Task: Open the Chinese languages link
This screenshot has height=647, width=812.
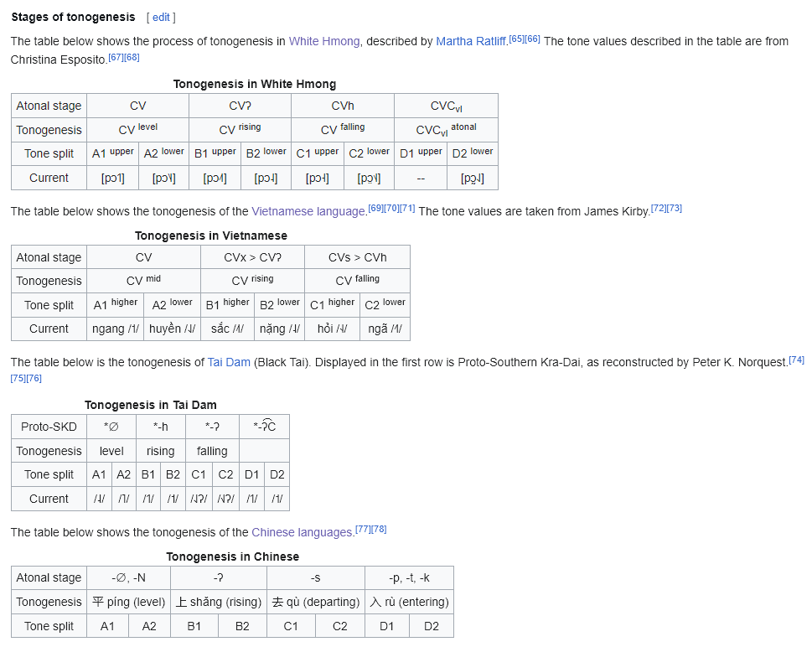Action: (x=302, y=532)
